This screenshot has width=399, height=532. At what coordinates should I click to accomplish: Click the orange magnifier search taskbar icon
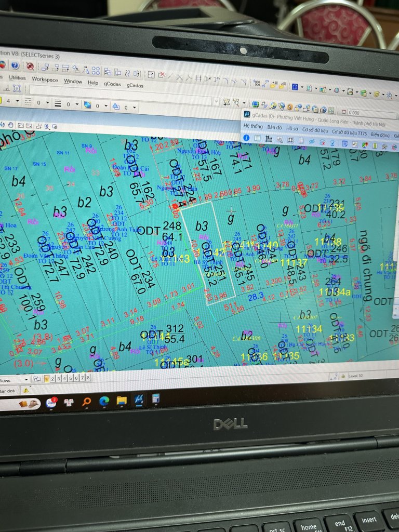pyautogui.click(x=87, y=402)
